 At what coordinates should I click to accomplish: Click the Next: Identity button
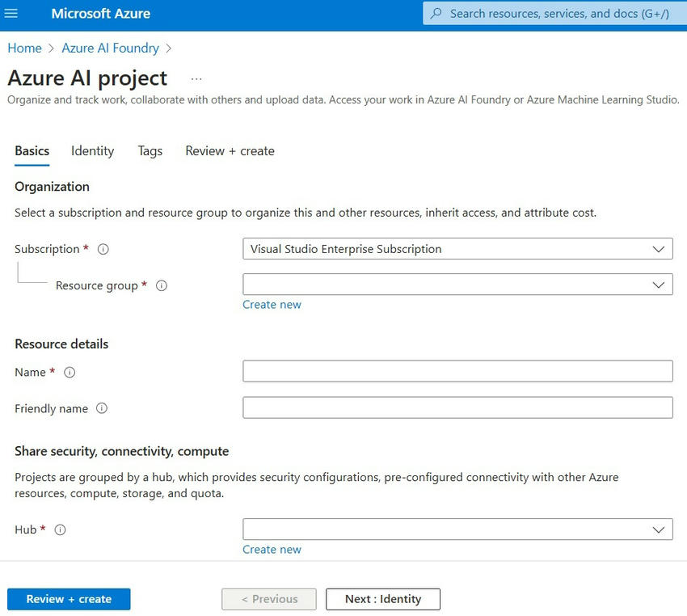click(382, 599)
